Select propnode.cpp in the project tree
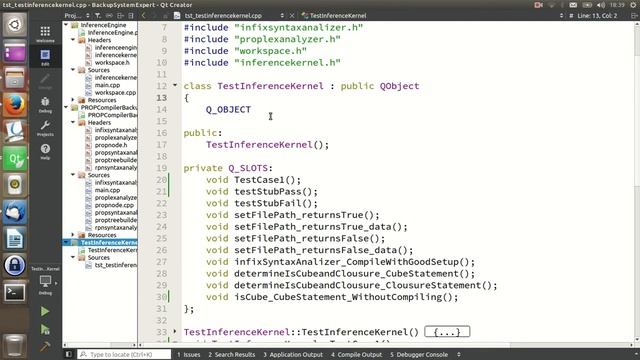The height and width of the screenshot is (360, 640). 114,205
